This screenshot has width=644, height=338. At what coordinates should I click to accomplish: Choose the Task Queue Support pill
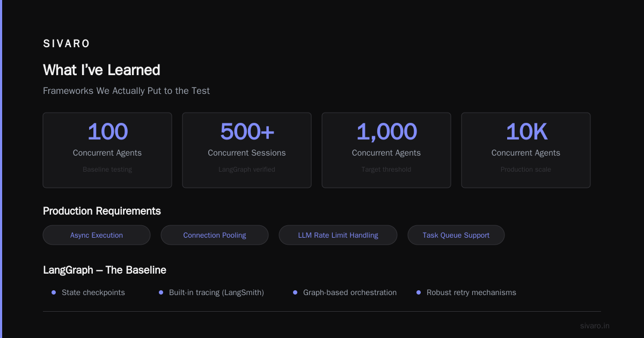pyautogui.click(x=456, y=235)
